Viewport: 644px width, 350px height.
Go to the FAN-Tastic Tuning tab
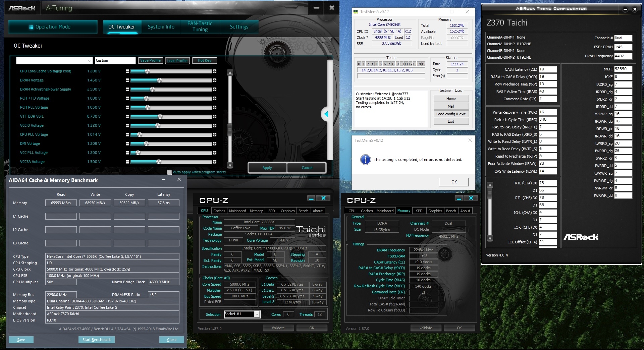[x=200, y=27]
